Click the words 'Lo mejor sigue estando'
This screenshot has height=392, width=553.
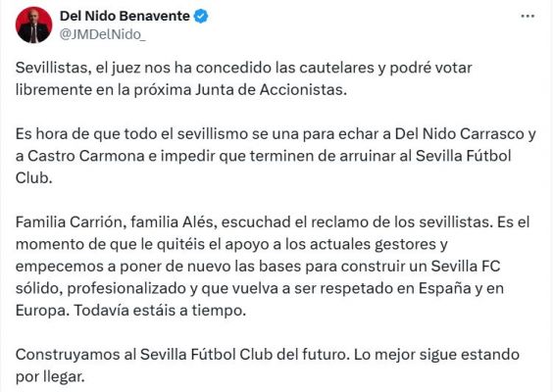coord(436,355)
